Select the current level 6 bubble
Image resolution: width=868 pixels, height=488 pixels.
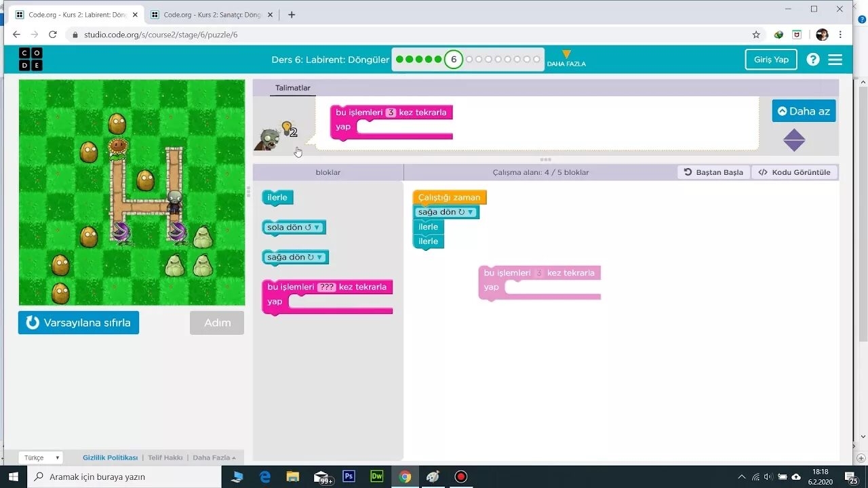(x=454, y=60)
